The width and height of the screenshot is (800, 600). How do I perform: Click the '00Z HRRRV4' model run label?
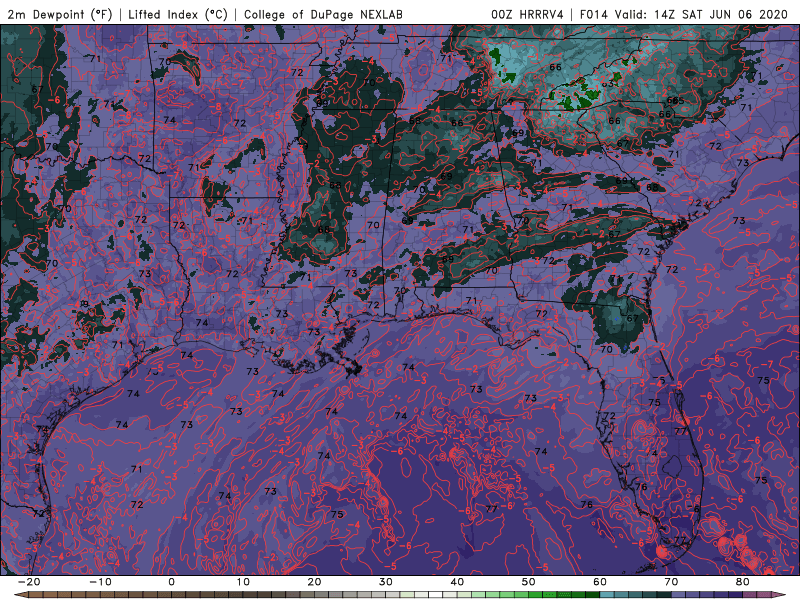coord(527,14)
